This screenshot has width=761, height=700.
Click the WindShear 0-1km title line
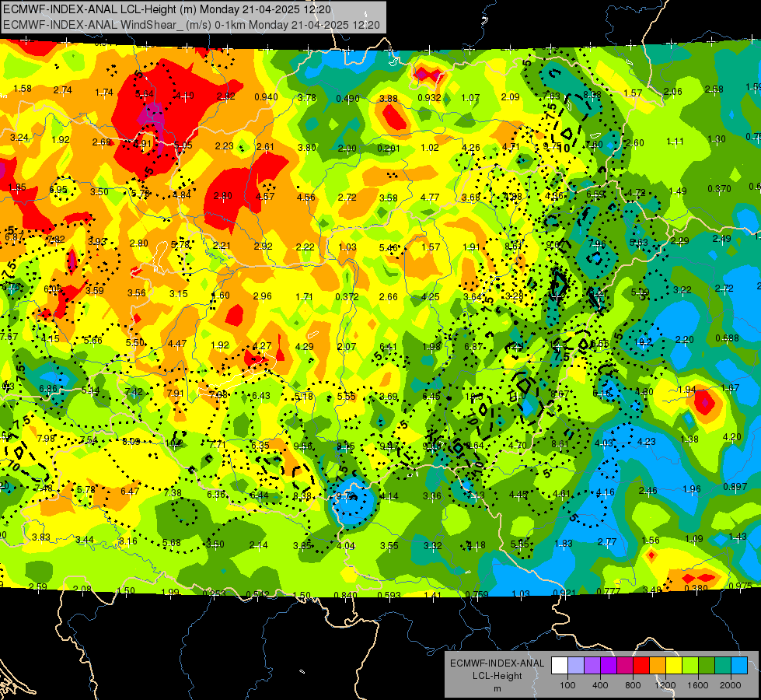[x=192, y=24]
